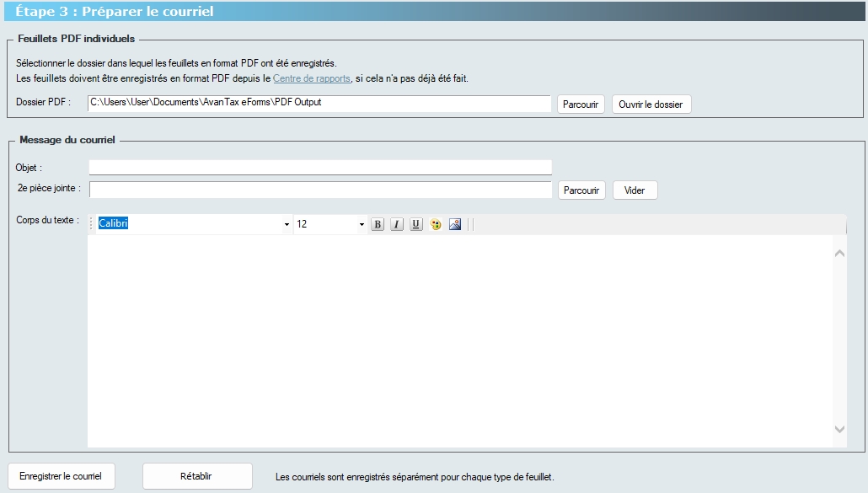
Task: Click the 2e pièce jointe field
Action: (x=320, y=190)
